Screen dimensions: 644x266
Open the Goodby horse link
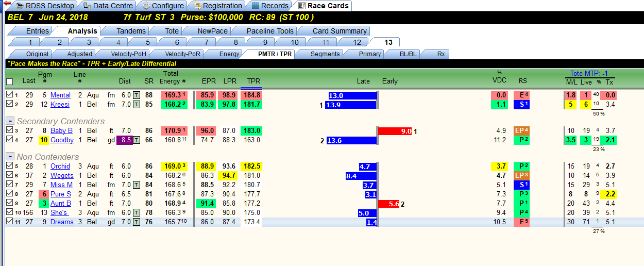62,140
